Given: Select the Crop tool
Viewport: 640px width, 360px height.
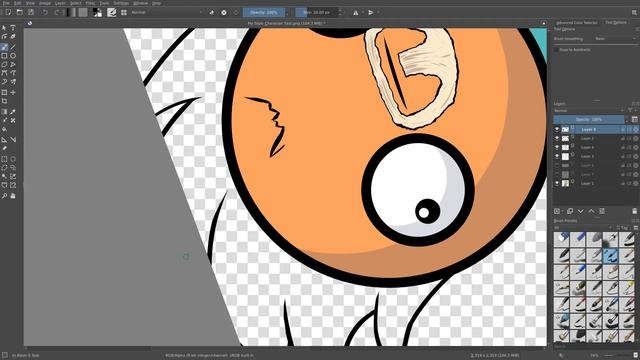Looking at the screenshot, I should point(4,101).
